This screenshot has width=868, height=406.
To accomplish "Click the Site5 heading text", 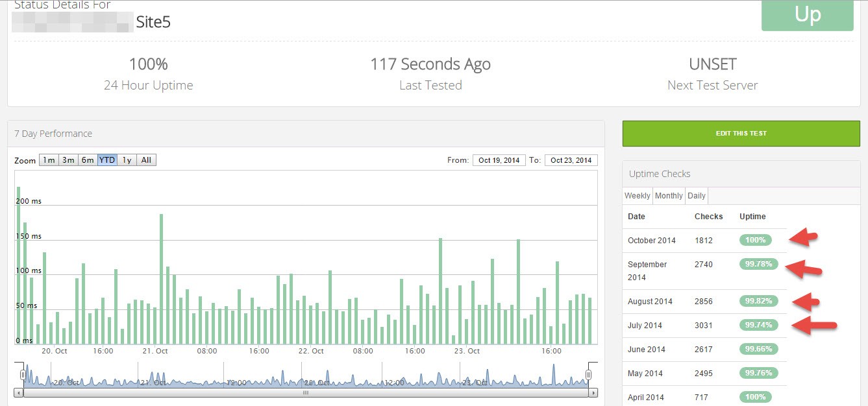I will tap(153, 23).
